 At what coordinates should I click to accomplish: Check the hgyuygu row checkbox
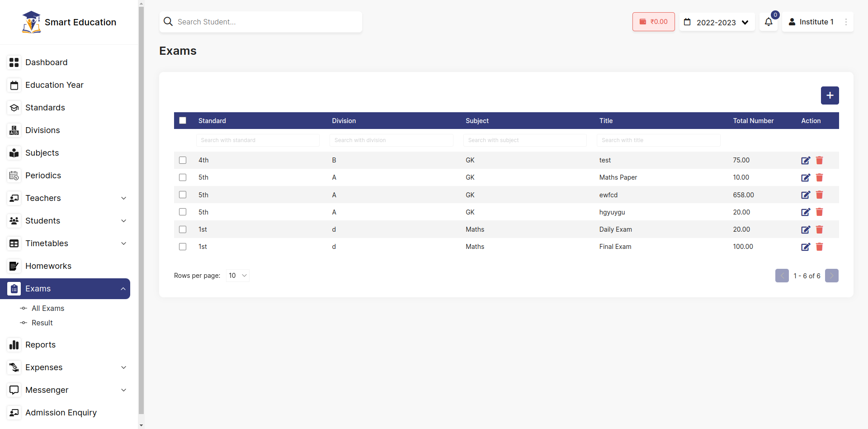(183, 212)
